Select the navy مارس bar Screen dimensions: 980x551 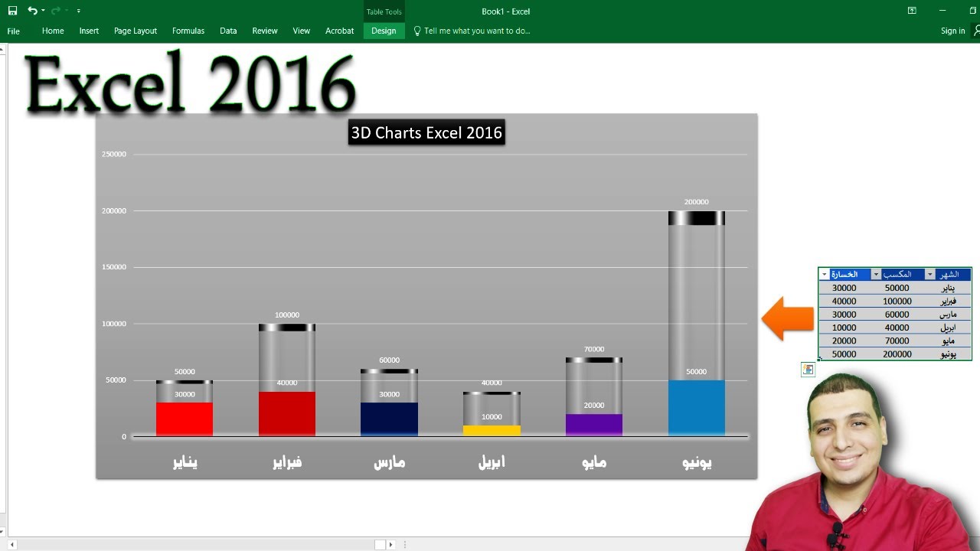[389, 419]
